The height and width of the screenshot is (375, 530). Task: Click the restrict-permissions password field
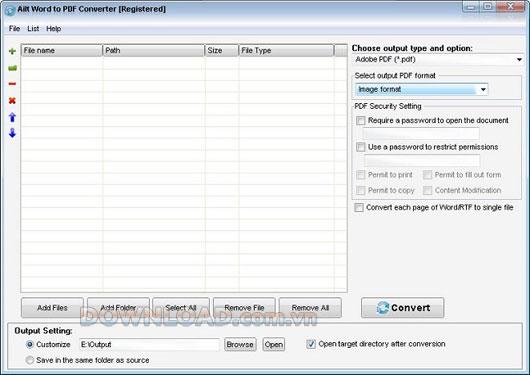point(421,160)
